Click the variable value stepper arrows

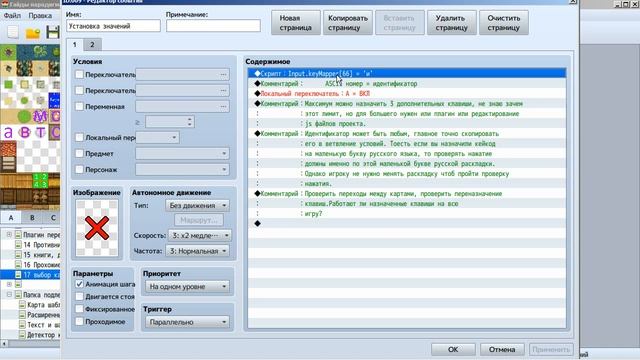click(189, 122)
